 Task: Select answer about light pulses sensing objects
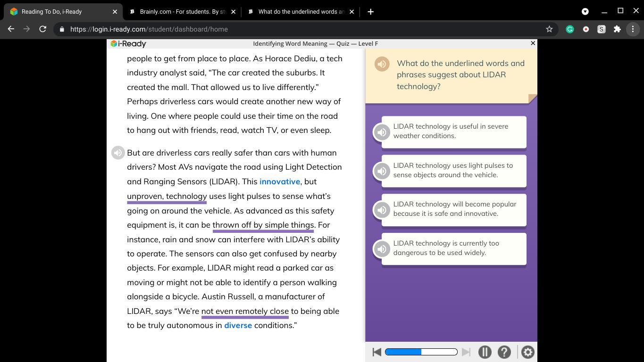tap(454, 171)
